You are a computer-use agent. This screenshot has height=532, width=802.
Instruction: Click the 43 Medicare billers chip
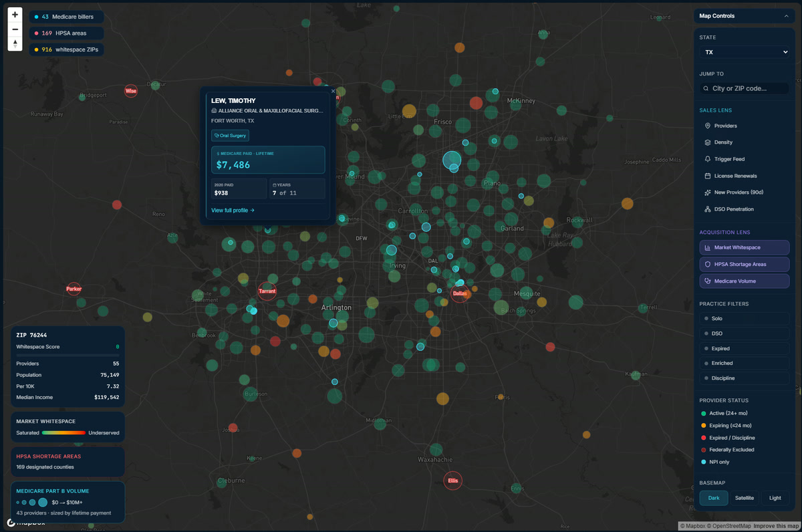click(65, 16)
